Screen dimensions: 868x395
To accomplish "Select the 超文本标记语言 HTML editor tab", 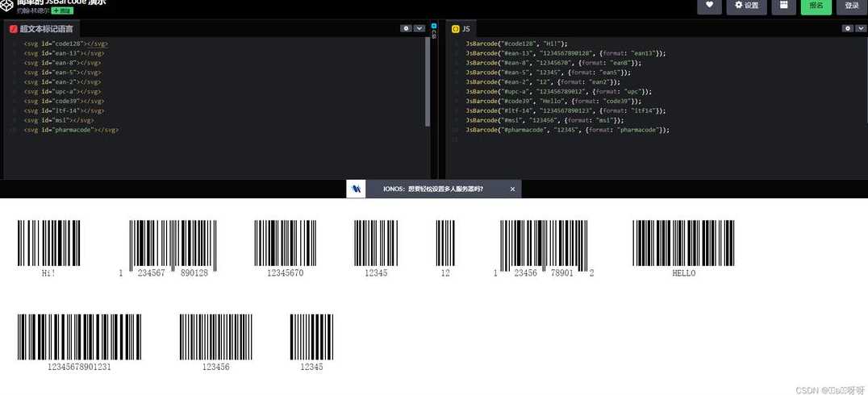I will [41, 29].
